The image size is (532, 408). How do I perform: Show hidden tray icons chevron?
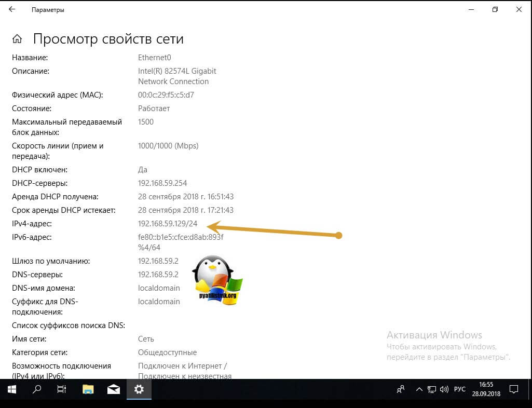(x=419, y=389)
